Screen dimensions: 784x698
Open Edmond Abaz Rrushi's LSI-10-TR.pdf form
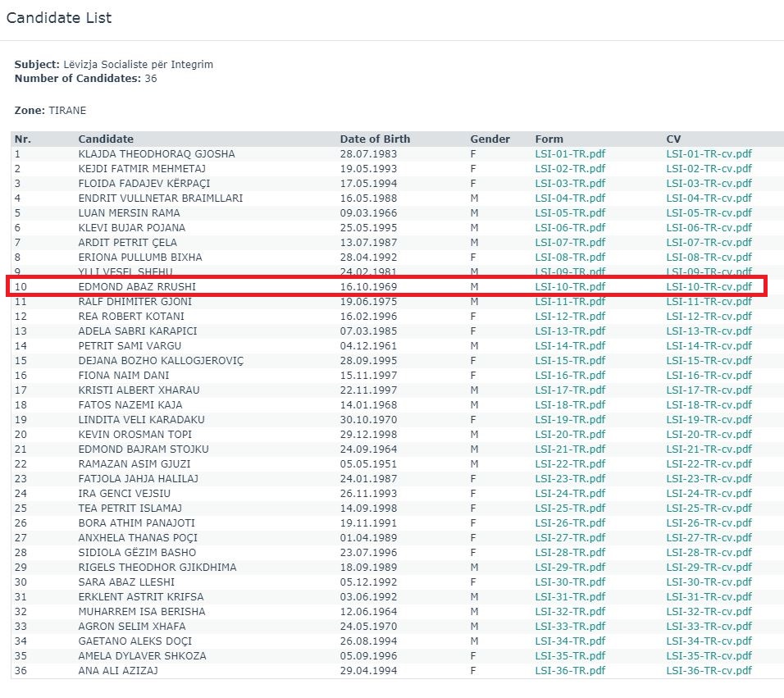570,287
